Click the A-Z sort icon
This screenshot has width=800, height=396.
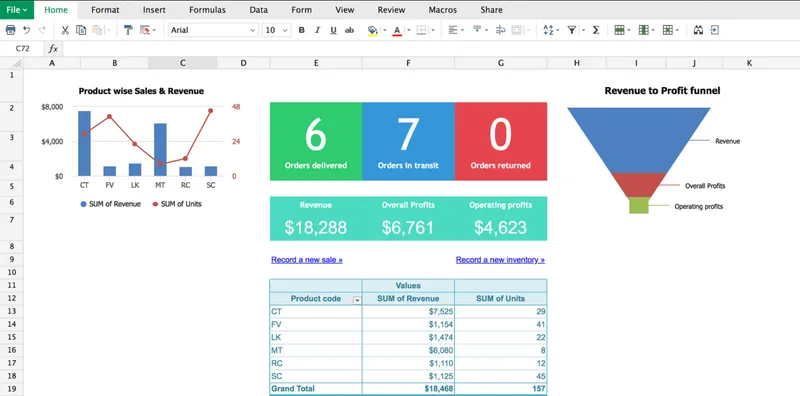tap(548, 30)
